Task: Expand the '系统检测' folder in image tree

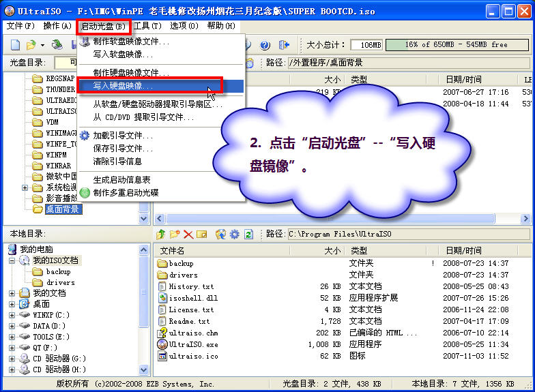Action: 25,187
